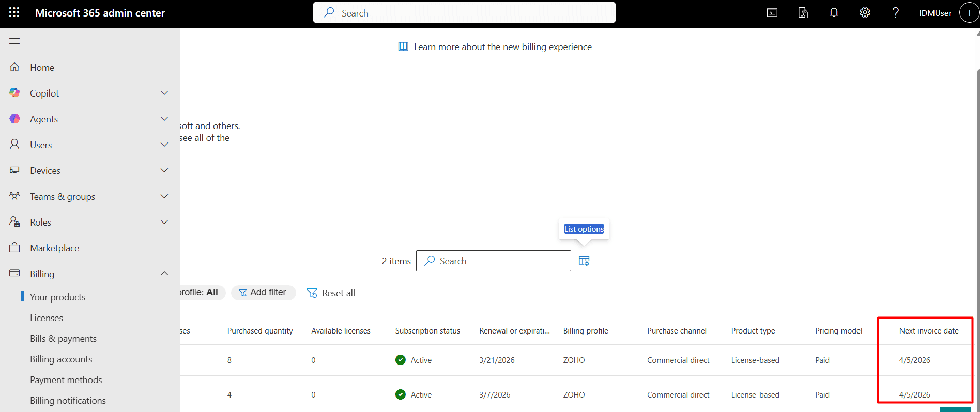Open notifications bell icon

[834, 13]
